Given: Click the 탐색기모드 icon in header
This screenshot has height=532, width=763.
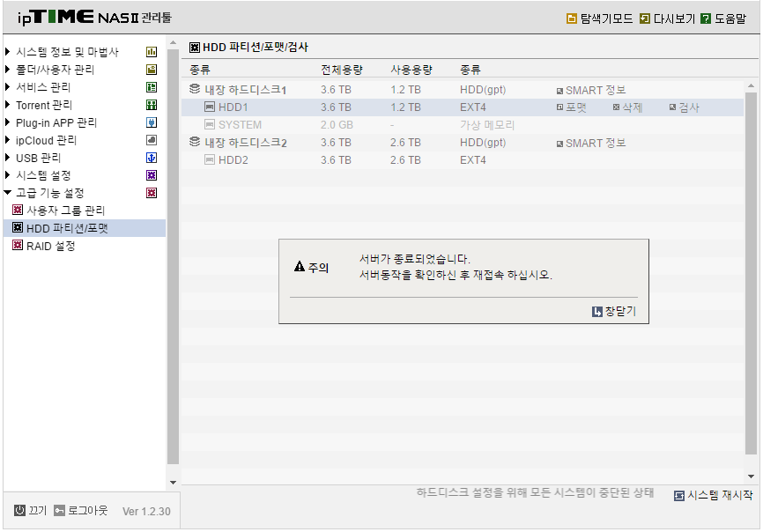Looking at the screenshot, I should [571, 18].
